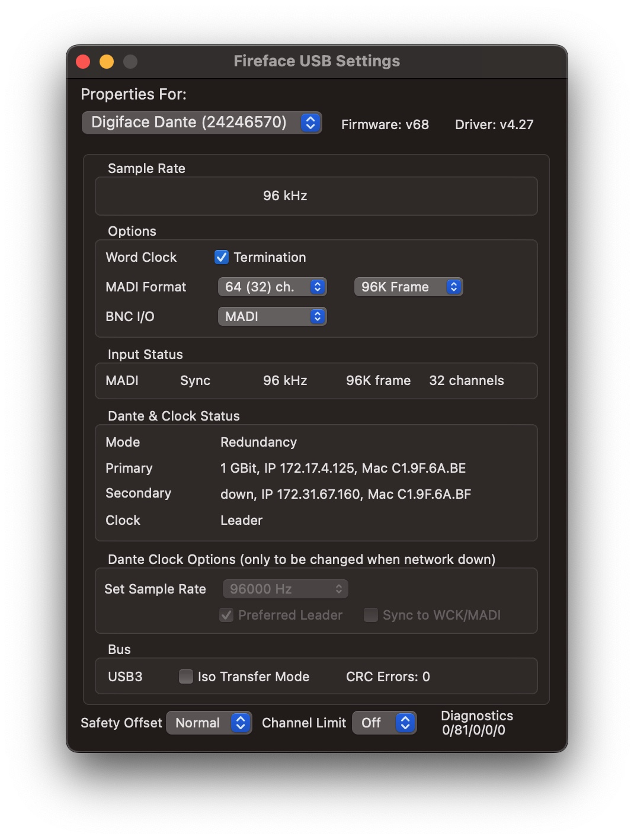The image size is (634, 840).
Task: Click the Firmware: v68 label
Action: pos(385,124)
